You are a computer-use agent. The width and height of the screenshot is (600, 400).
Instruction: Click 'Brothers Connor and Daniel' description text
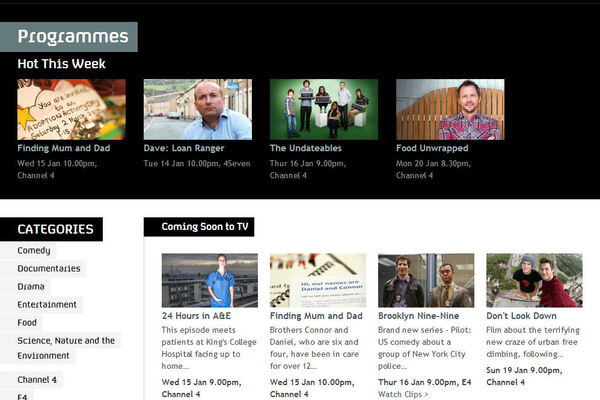[x=314, y=348]
